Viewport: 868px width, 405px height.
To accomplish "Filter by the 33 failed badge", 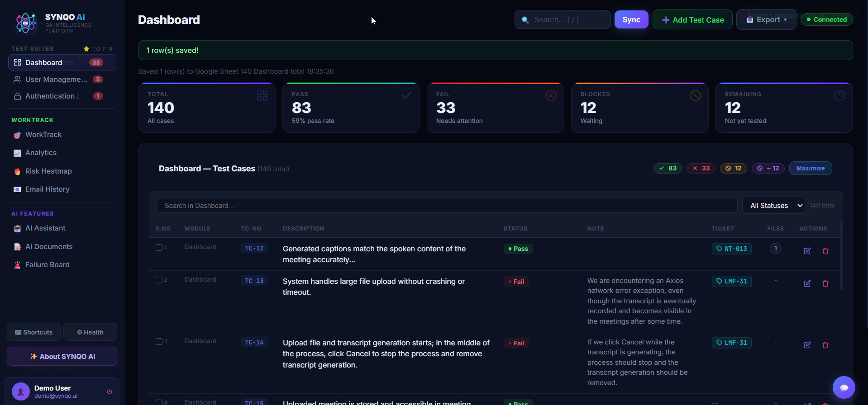I will 701,168.
